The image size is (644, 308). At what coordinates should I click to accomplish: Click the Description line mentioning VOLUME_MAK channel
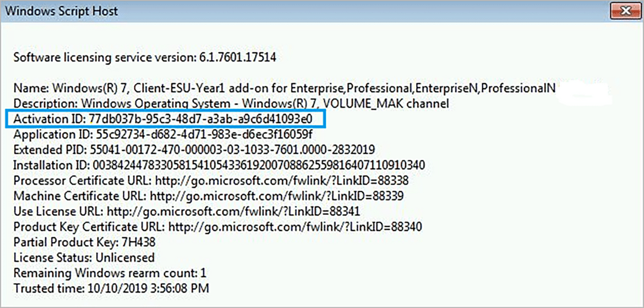pos(231,104)
